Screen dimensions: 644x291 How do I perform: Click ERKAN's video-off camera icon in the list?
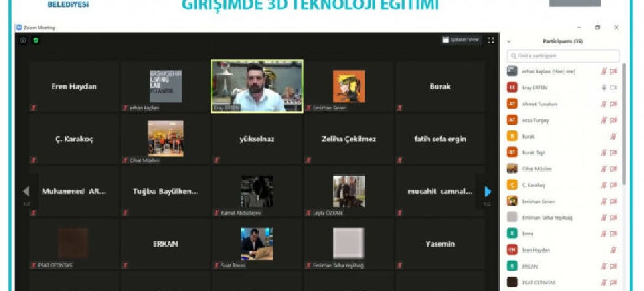614,266
